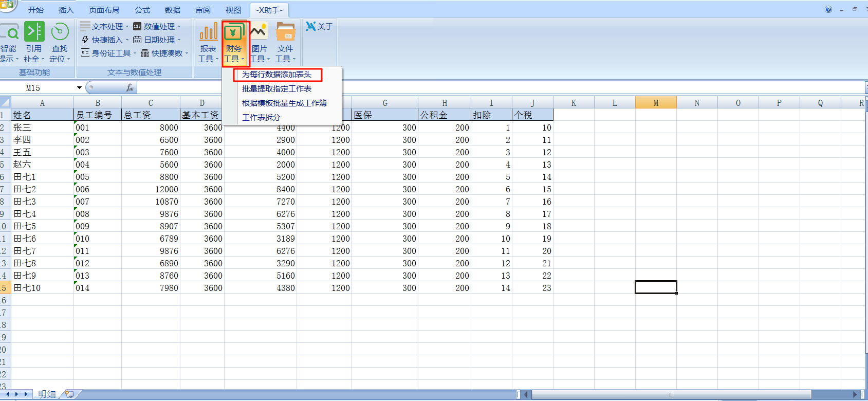Click employee number cell 007
This screenshot has height=401, width=868.
click(98, 202)
